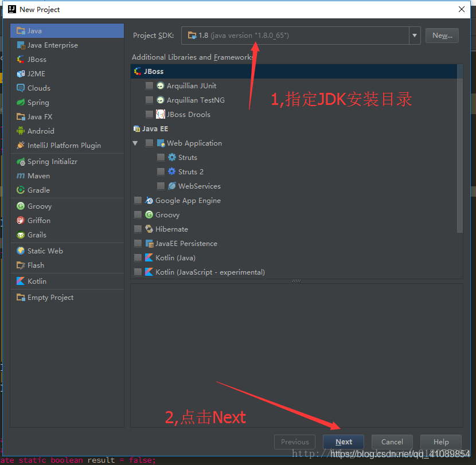Image resolution: width=476 pixels, height=465 pixels.
Task: Click the Struts 2 gear icon
Action: (x=172, y=172)
